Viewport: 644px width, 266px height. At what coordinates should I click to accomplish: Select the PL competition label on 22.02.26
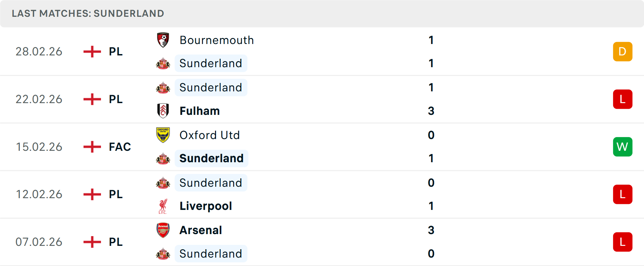pyautogui.click(x=115, y=99)
